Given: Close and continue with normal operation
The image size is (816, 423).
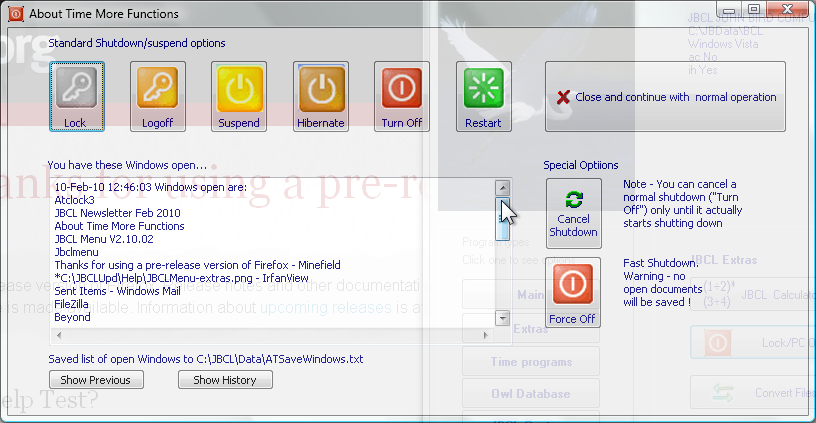Looking at the screenshot, I should (665, 97).
